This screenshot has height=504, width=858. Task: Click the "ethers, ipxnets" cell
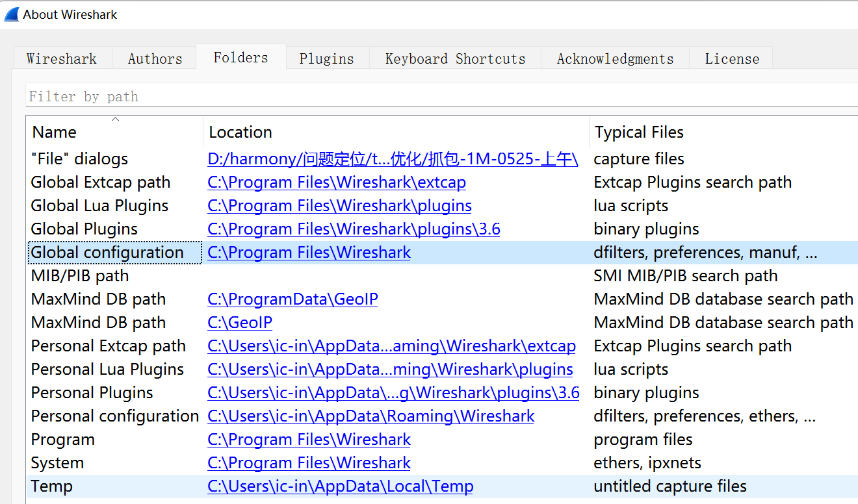pos(647,463)
